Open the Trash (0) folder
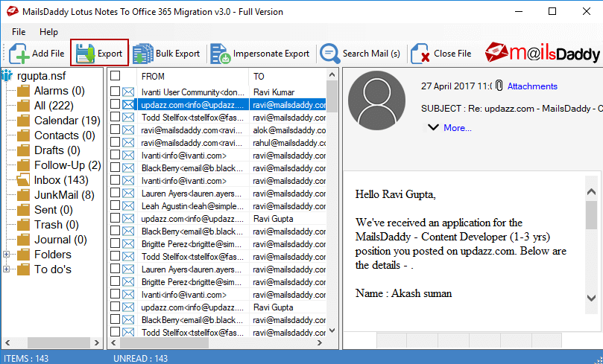 pos(56,225)
